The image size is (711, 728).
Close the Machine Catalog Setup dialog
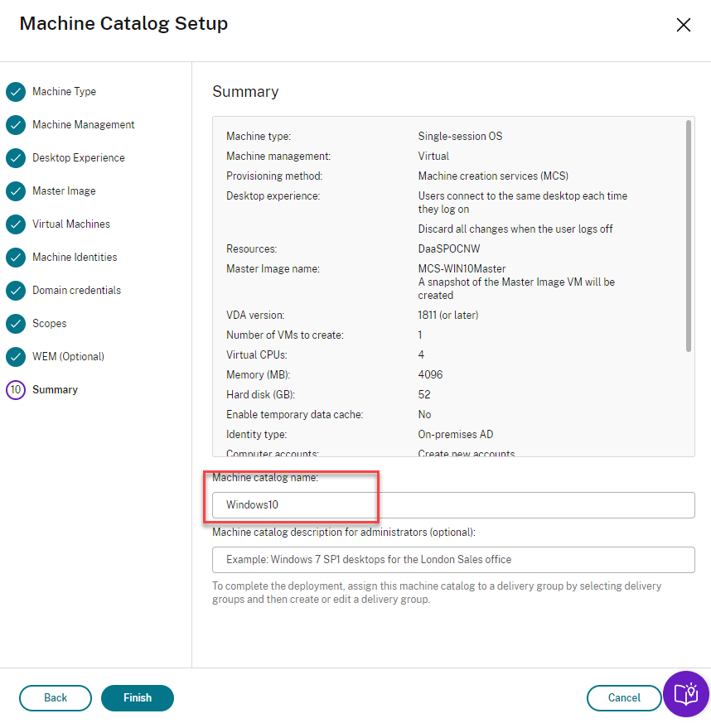(x=684, y=25)
